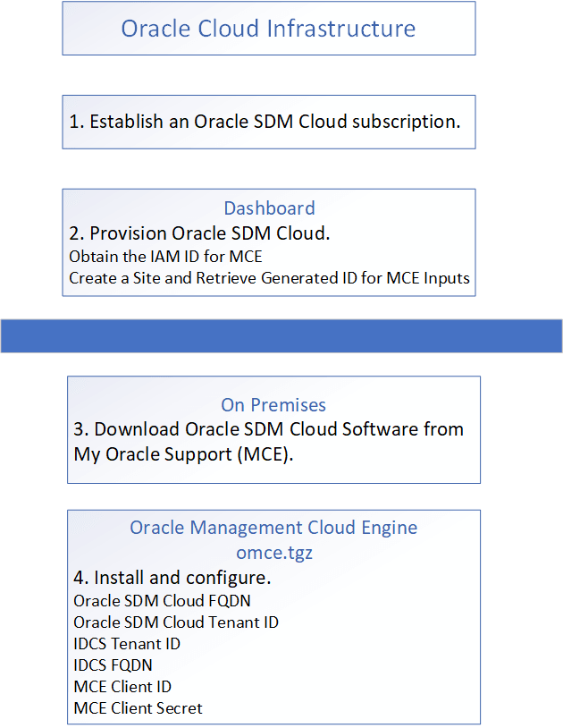The height and width of the screenshot is (728, 563).
Task: Click 'IDCS FQDN' entry
Action: [x=113, y=665]
